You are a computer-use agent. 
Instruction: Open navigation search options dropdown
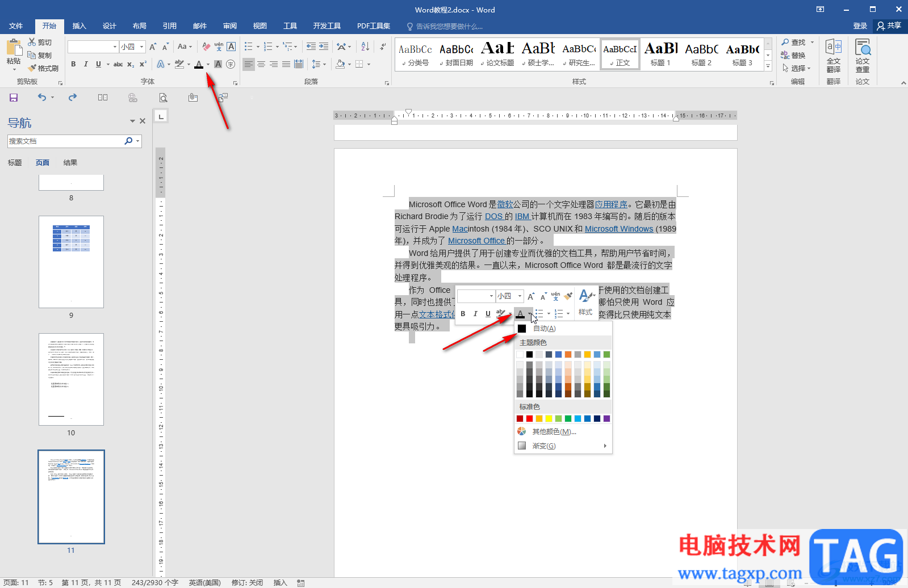[137, 141]
